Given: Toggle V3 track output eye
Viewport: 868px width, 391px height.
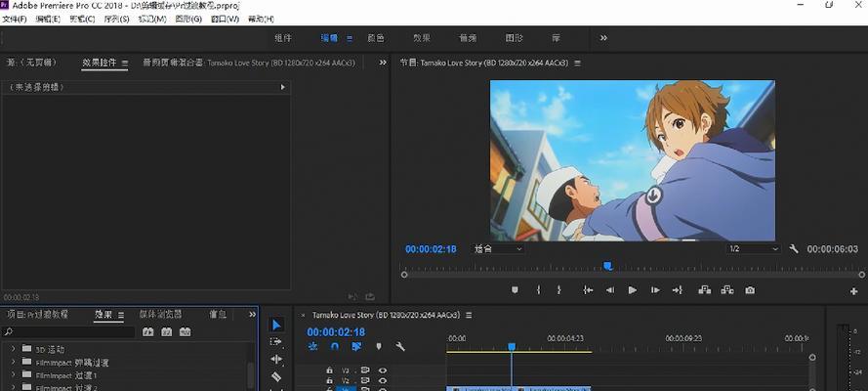Looking at the screenshot, I should pos(383,369).
